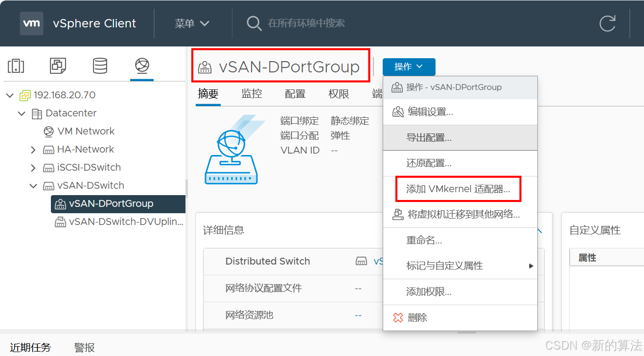Switch to Hosts and Clusters view icon

(16, 66)
